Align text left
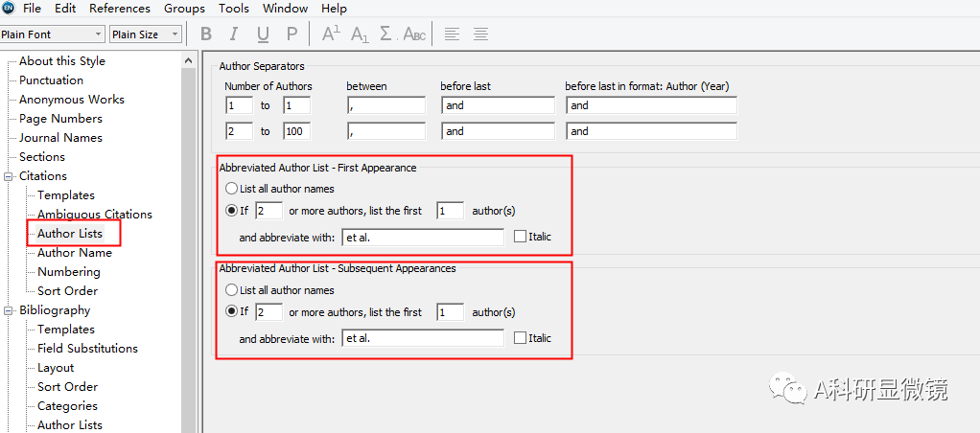The height and width of the screenshot is (433, 980). [452, 34]
